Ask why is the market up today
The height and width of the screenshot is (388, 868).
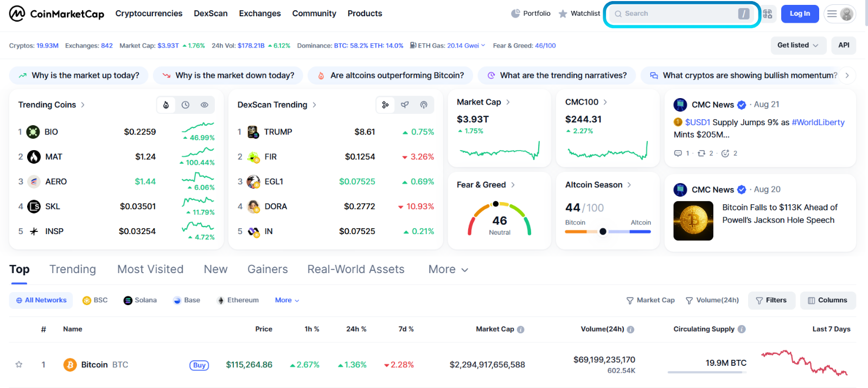pos(79,75)
